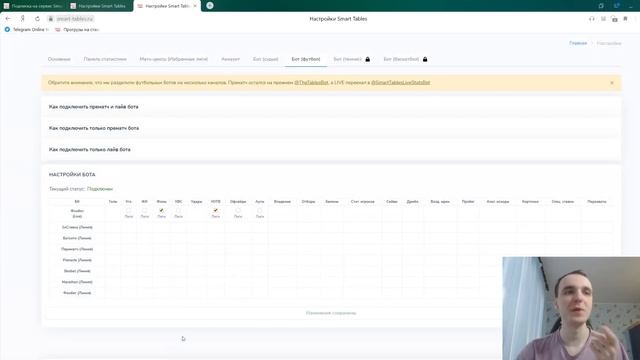This screenshot has width=640, height=360.
Task: Toggle the ЖК checkbox in the Фонбет Live row
Action: click(144, 211)
